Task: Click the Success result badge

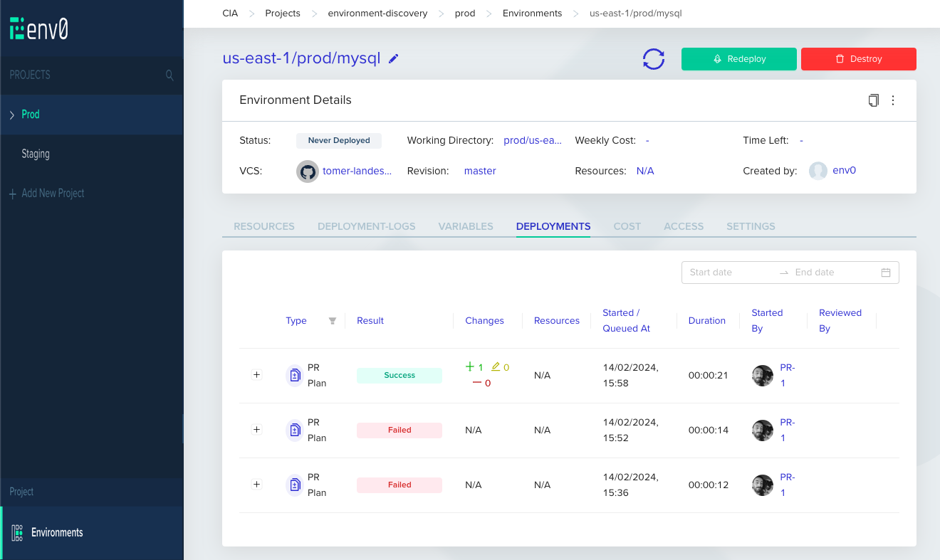Action: click(399, 375)
